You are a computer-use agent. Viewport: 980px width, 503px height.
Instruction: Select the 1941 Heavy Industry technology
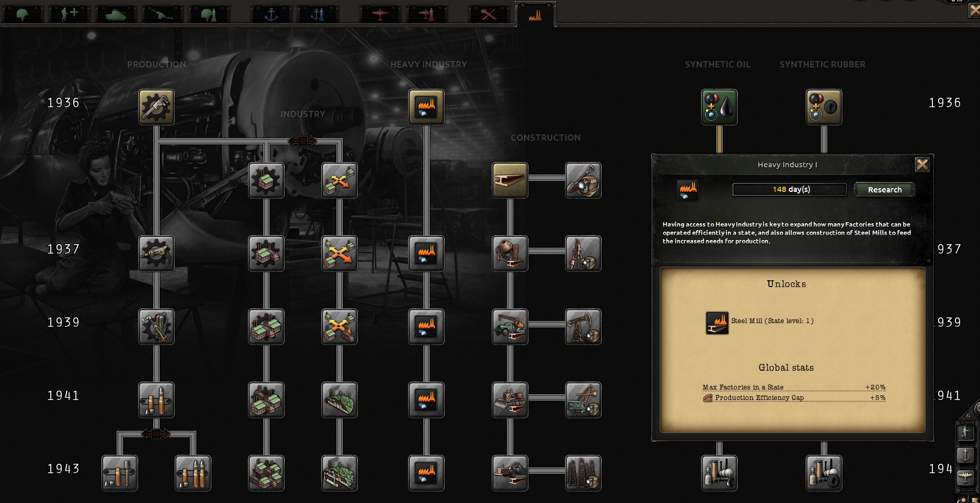(x=426, y=400)
